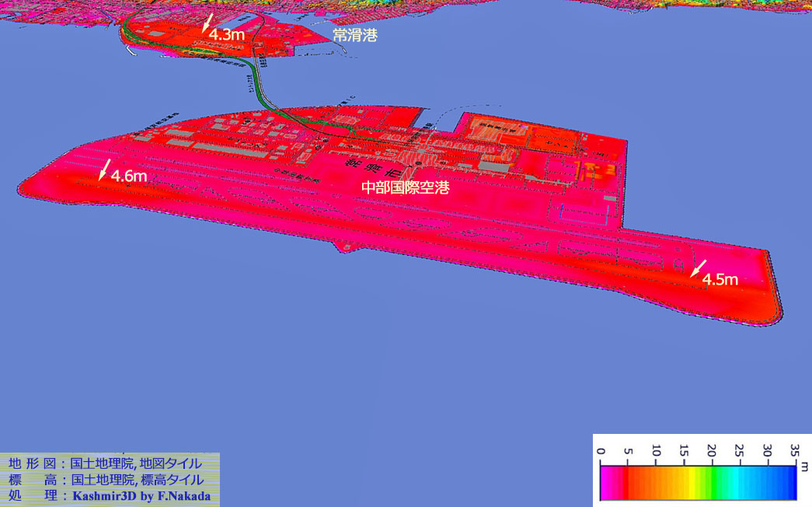Click the white arrow beside 4.3m
The width and height of the screenshot is (812, 507).
click(x=207, y=23)
